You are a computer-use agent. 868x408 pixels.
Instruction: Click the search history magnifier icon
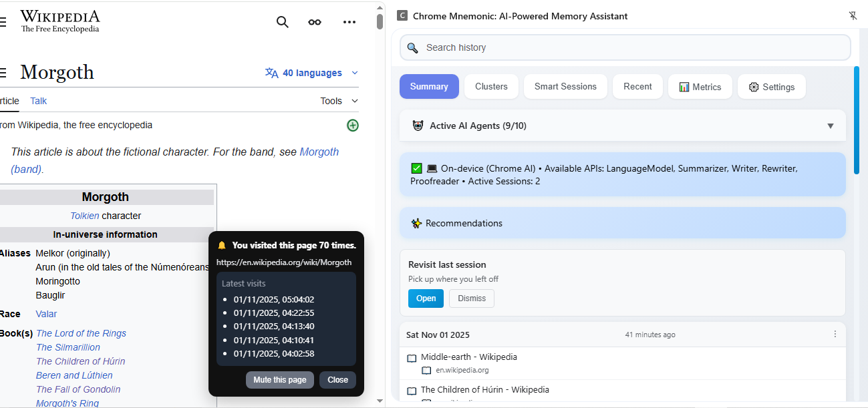click(413, 47)
